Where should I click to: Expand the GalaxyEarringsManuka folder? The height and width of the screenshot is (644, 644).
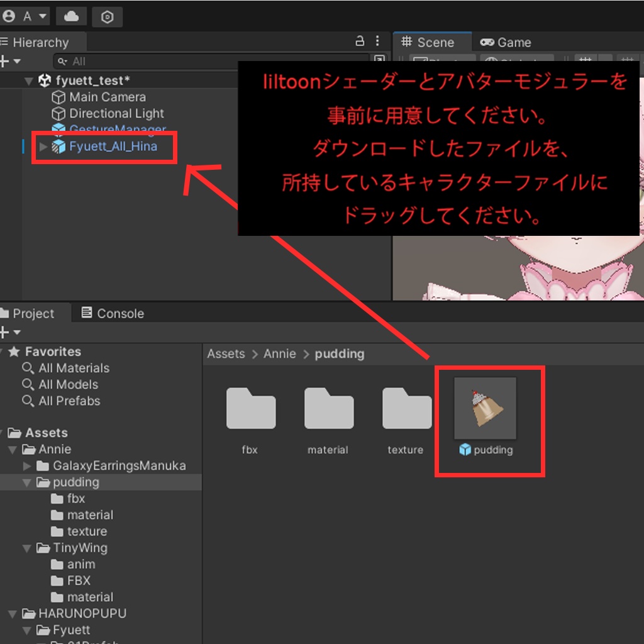26,466
